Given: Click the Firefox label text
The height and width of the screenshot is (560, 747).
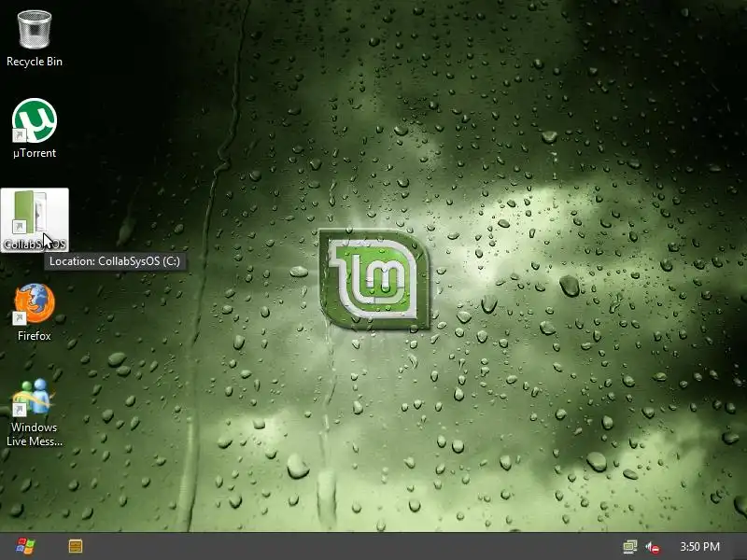Looking at the screenshot, I should tap(35, 336).
